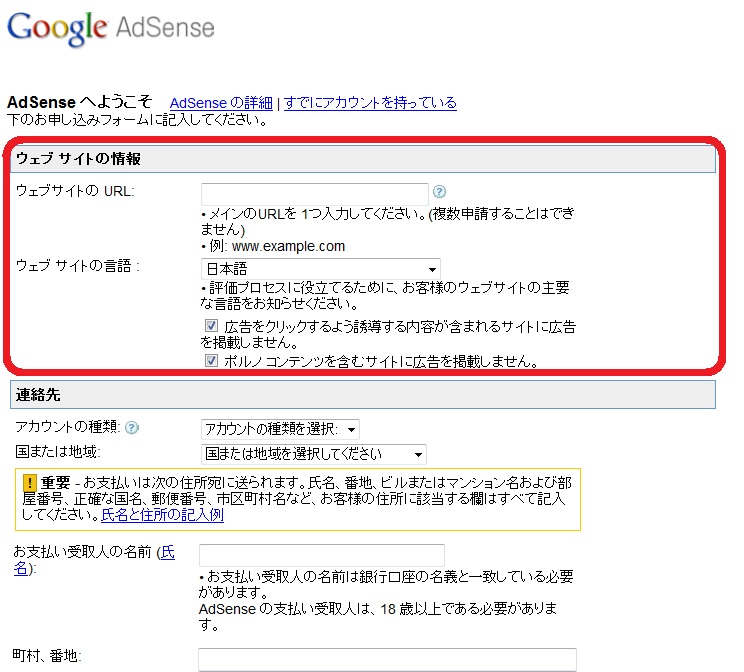Open the 日本語 website language dropdown

[x=320, y=269]
